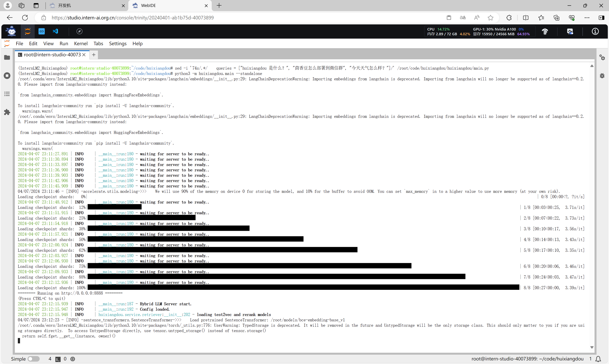Click the read aloud icon in address bar
Viewport: 609px width, 364px height.
pyautogui.click(x=477, y=18)
